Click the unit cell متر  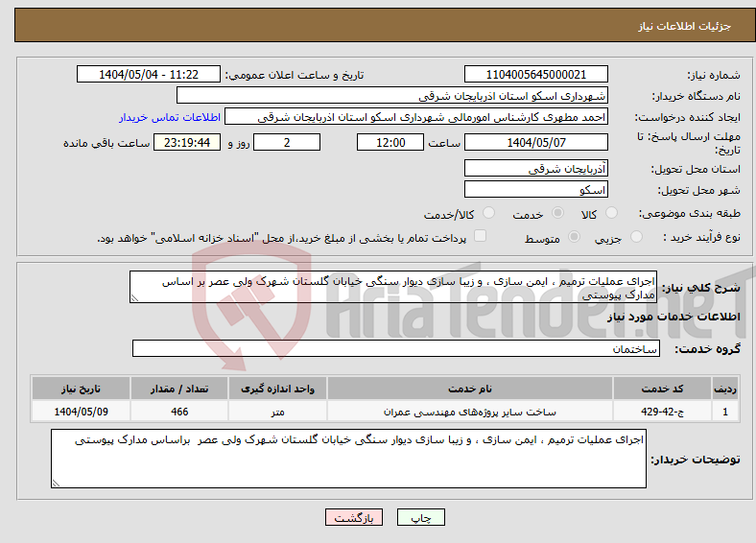tap(277, 412)
